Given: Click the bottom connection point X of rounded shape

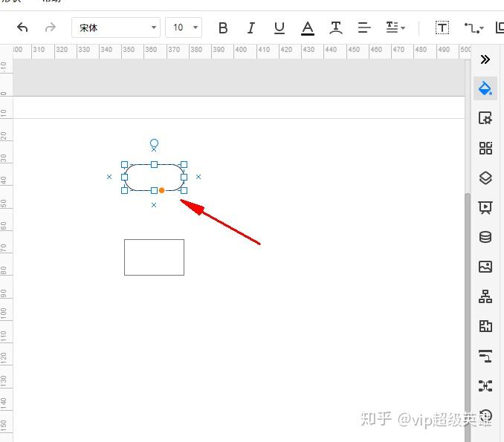Looking at the screenshot, I should (x=154, y=205).
